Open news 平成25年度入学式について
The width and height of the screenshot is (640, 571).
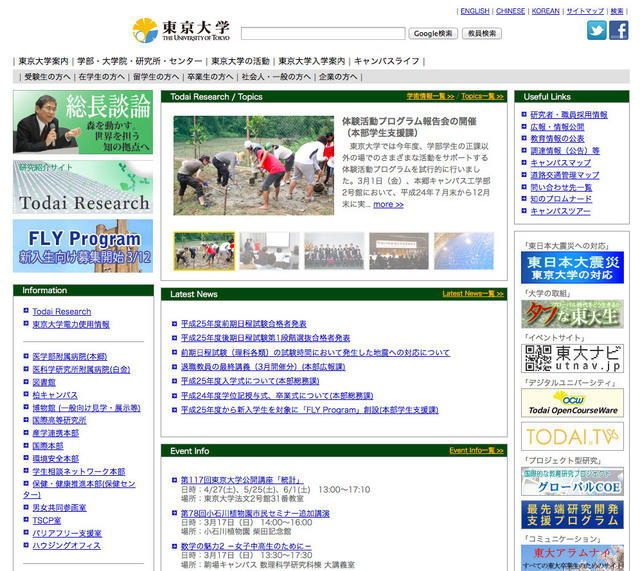250,381
